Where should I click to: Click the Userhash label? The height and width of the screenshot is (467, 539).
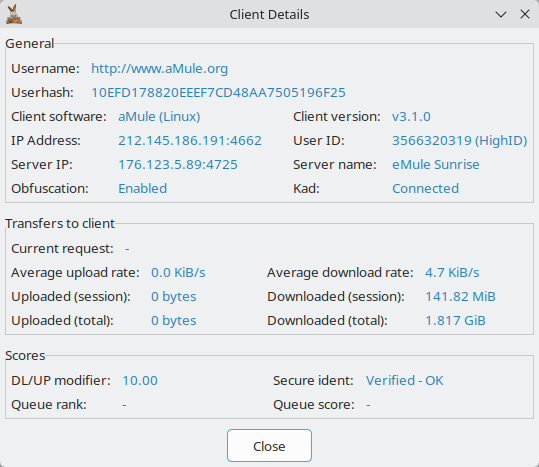[x=42, y=92]
